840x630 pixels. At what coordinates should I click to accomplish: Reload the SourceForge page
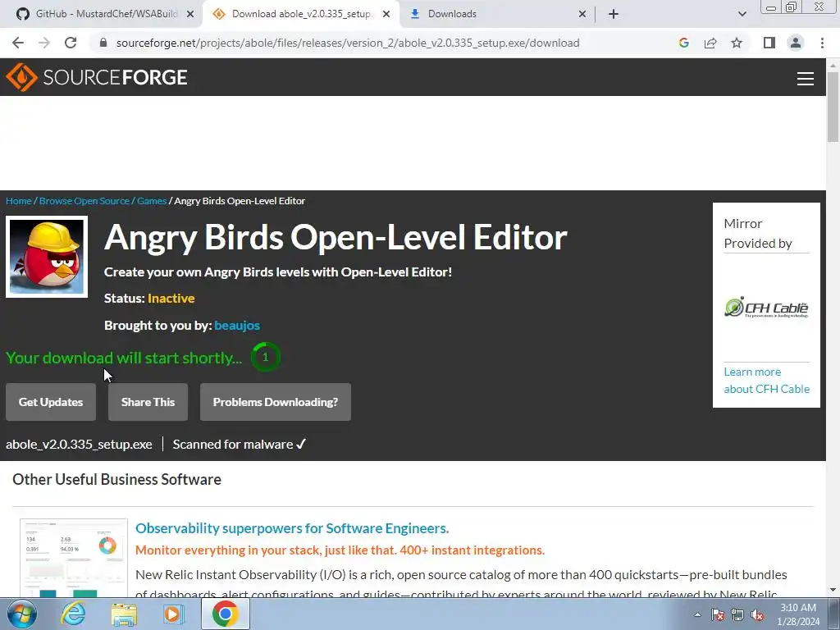pyautogui.click(x=71, y=43)
